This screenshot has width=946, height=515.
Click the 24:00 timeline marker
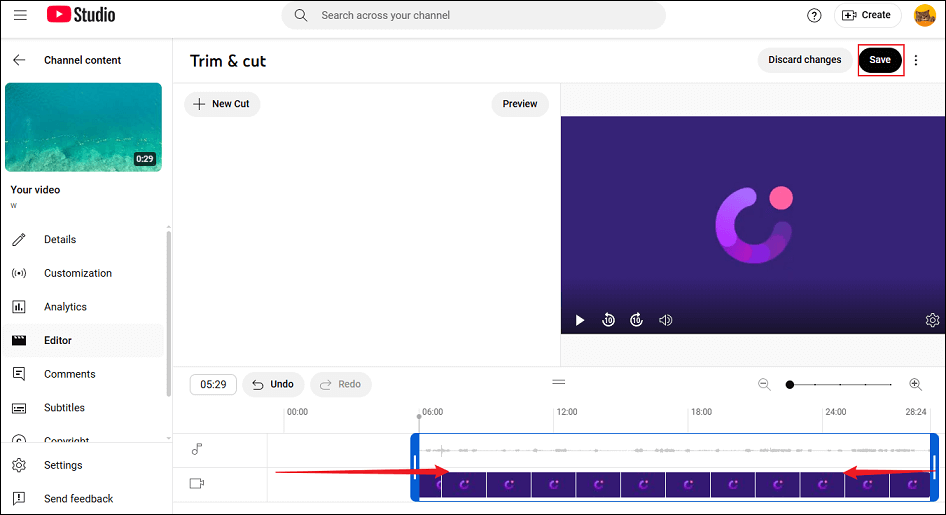click(836, 412)
